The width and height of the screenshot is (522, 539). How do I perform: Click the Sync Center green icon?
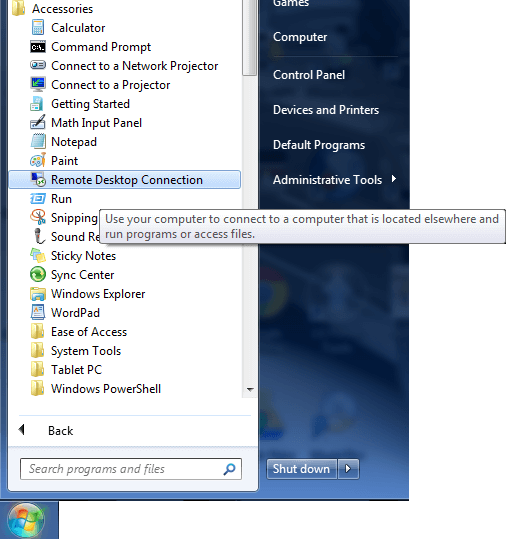pos(37,274)
